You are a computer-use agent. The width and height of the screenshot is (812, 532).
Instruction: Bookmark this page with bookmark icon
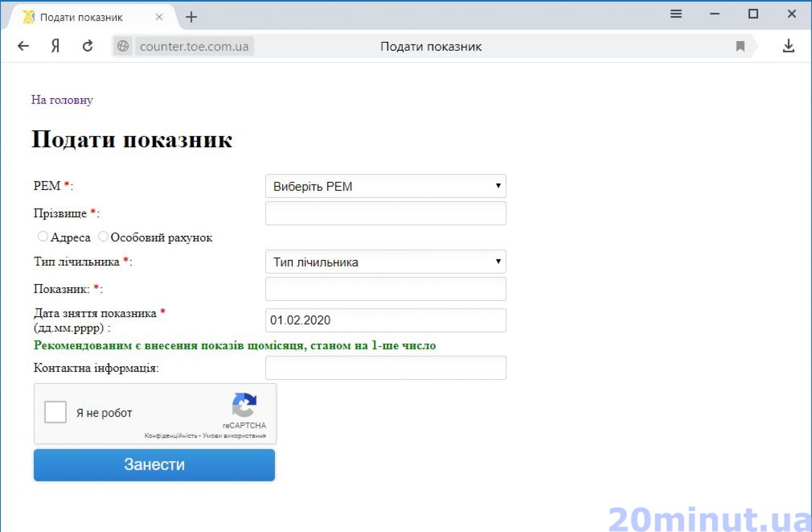click(x=740, y=46)
